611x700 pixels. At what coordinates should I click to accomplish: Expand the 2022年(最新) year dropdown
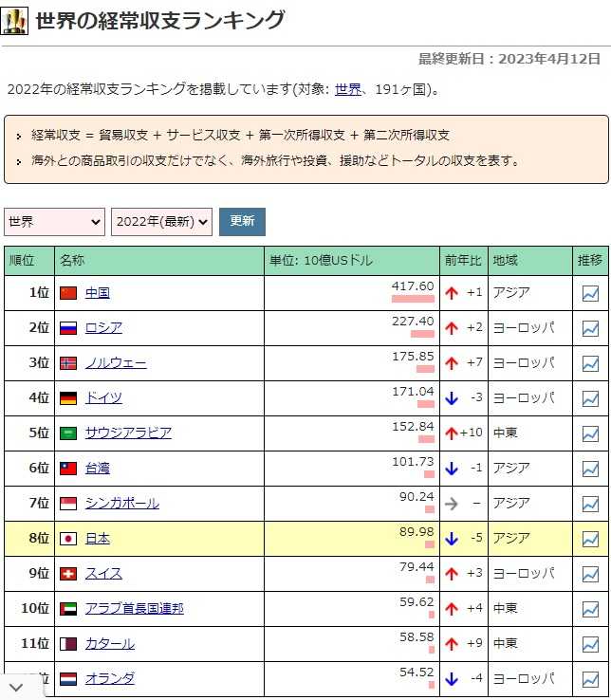pyautogui.click(x=161, y=222)
